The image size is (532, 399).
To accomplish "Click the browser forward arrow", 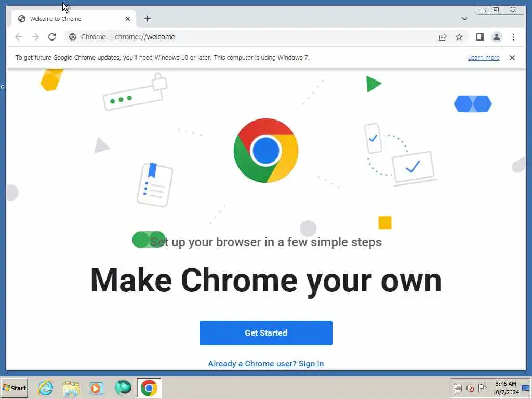I will point(35,37).
